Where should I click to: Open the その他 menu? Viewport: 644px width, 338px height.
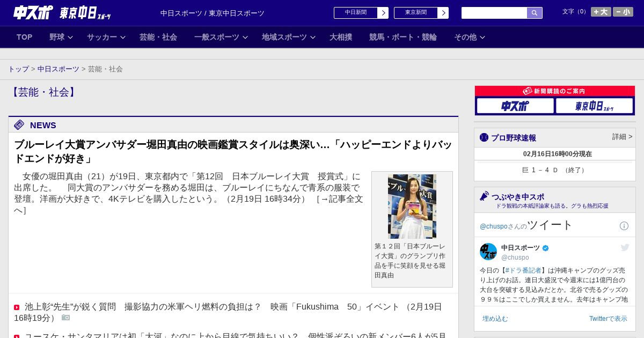(x=465, y=37)
